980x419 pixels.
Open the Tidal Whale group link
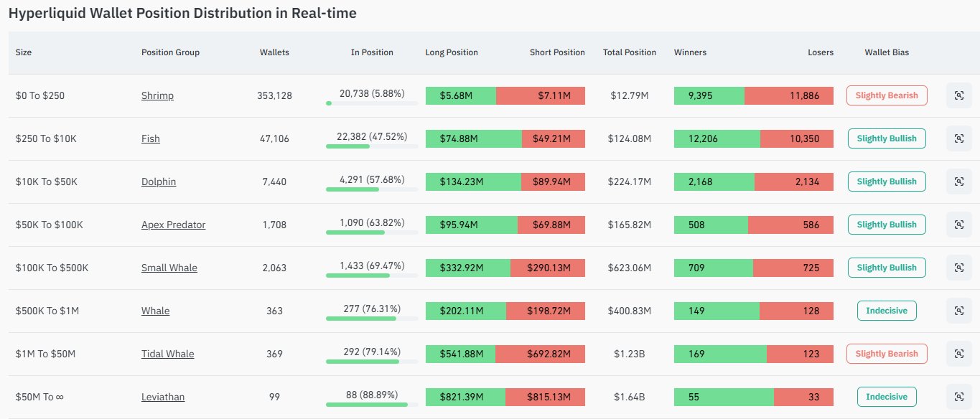(167, 354)
